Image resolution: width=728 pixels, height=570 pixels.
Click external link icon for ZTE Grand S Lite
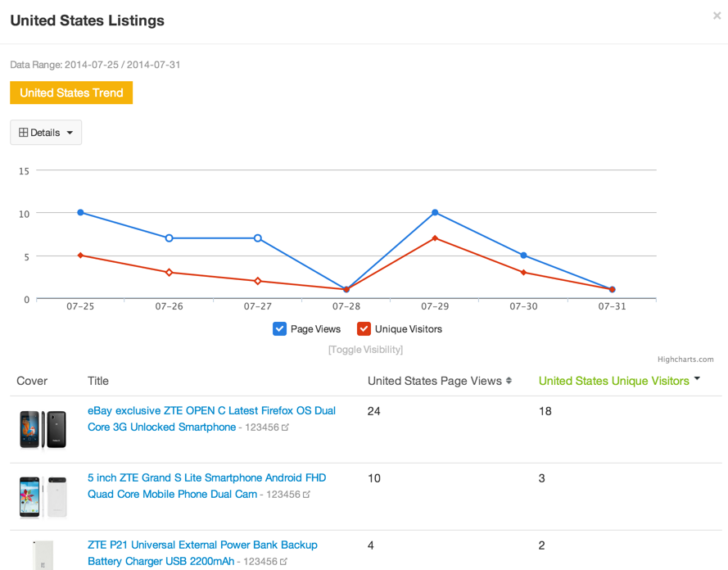click(306, 495)
